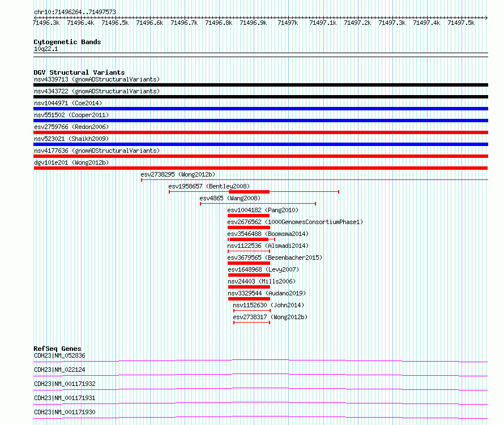Open the nsv4177636 gnomAD variant entry
This screenshot has width=504, height=425.
[97, 151]
